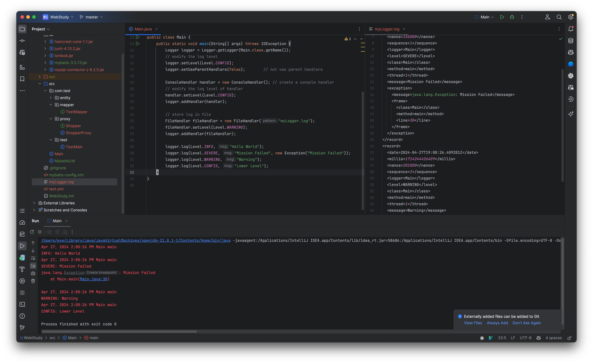Select TestMain in the project tree
The height and width of the screenshot is (364, 593).
(74, 147)
